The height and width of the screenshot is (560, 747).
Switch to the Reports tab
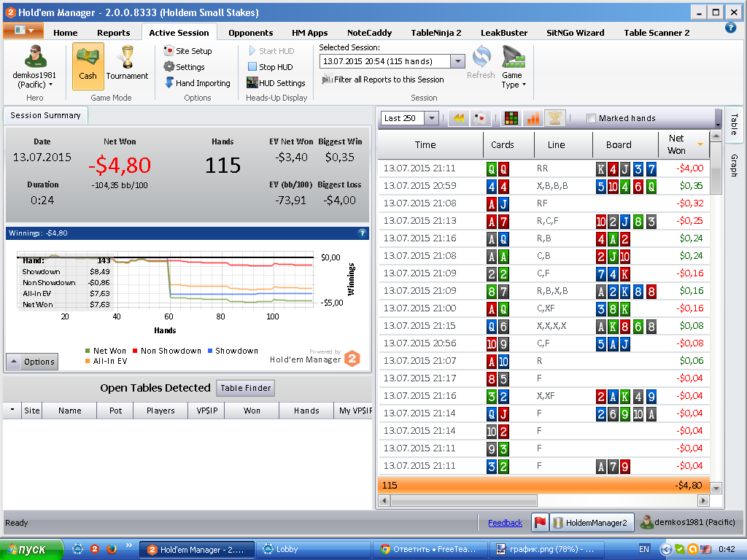113,32
